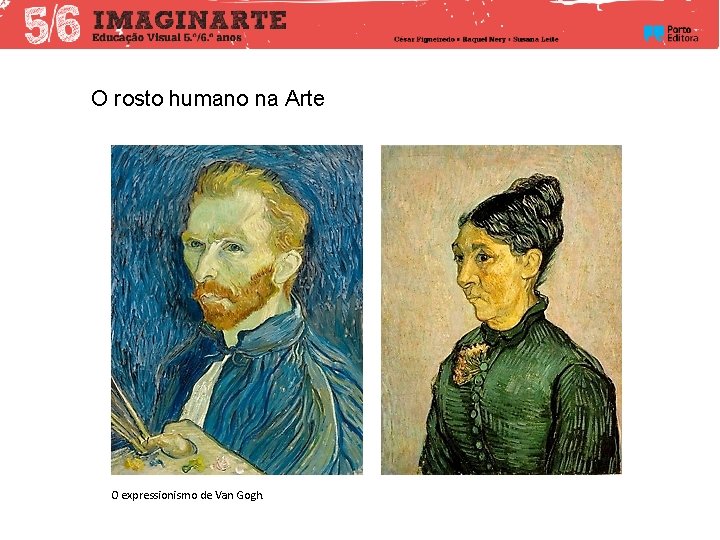Viewport: 720px width, 540px height.
Task: Click the 5/6 grade logo
Action: coord(52,25)
